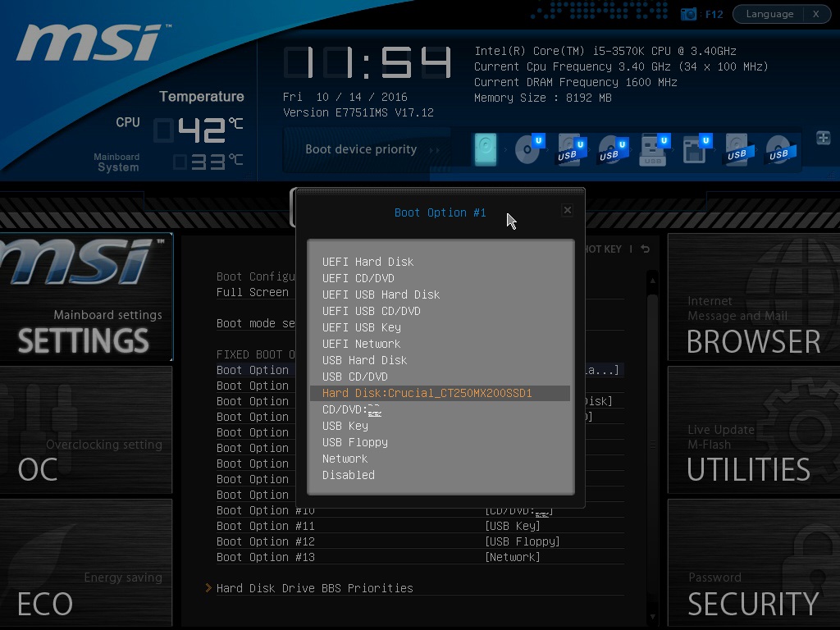The image size is (840, 630).
Task: Pick USB Key in the popup list
Action: pyautogui.click(x=441, y=426)
